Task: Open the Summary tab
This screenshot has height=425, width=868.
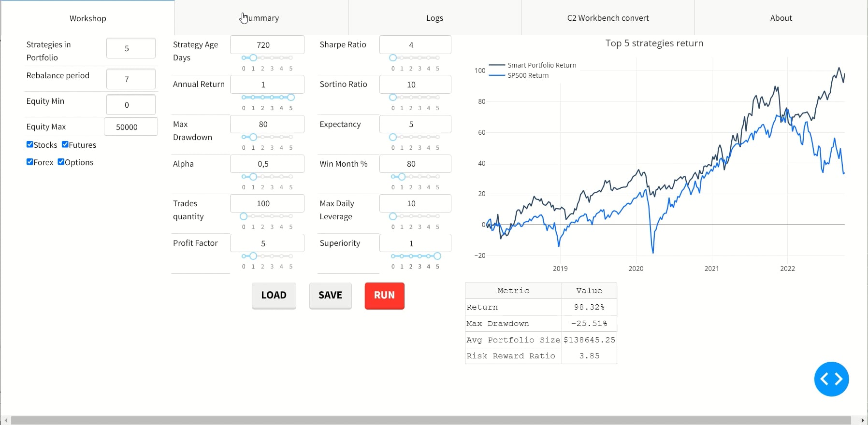Action: [x=261, y=18]
